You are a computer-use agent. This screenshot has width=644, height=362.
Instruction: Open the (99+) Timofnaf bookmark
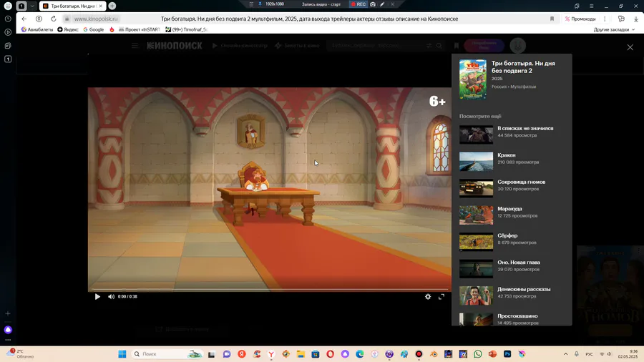click(x=186, y=29)
